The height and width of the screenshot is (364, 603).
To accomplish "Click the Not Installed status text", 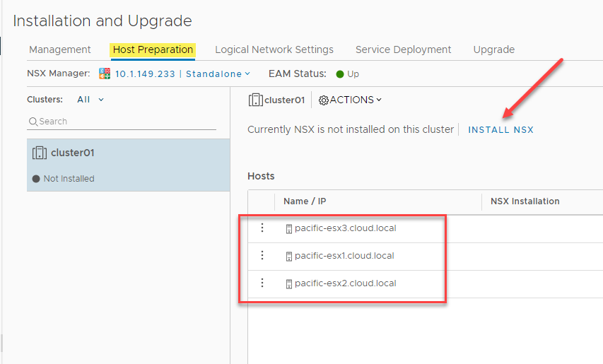I will click(x=69, y=179).
